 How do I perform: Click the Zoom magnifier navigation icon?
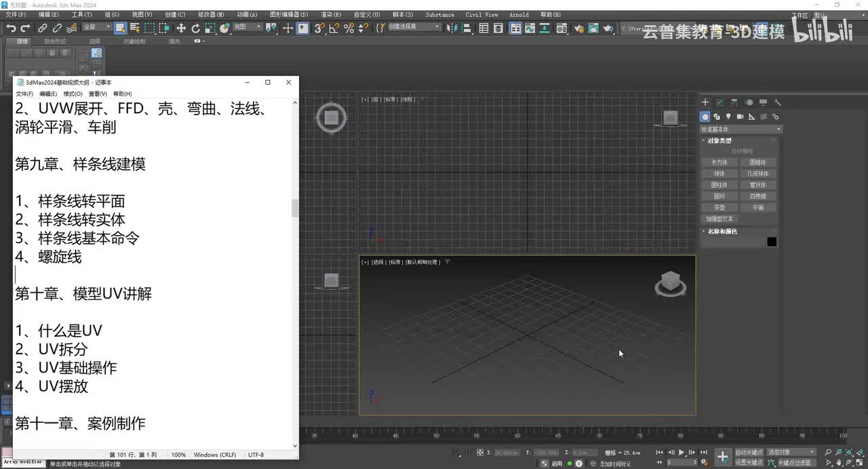829,452
